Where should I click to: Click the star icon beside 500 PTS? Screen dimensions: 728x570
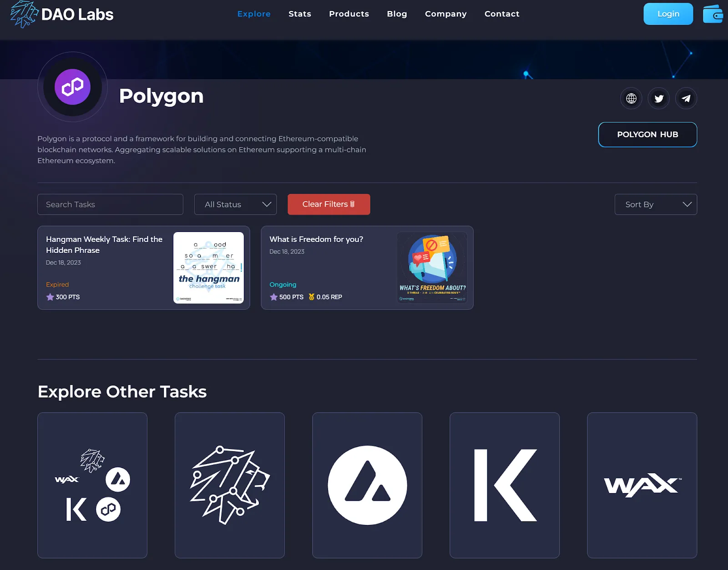[273, 297]
